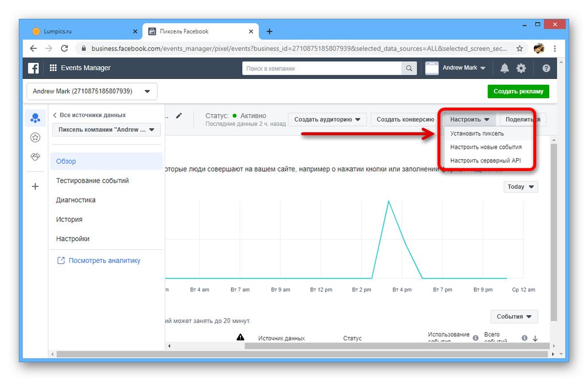Image resolution: width=588 pixels, height=381 pixels.
Task: Open partner integrations handshake icon
Action: click(35, 157)
